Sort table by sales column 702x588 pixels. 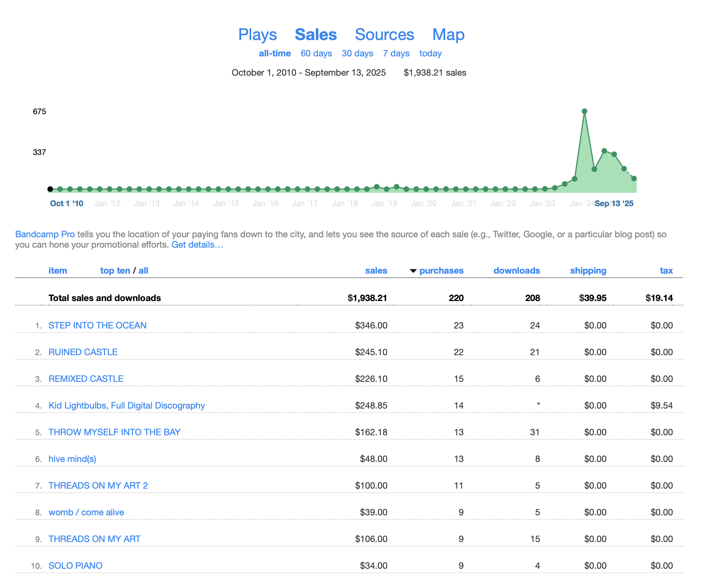[376, 271]
